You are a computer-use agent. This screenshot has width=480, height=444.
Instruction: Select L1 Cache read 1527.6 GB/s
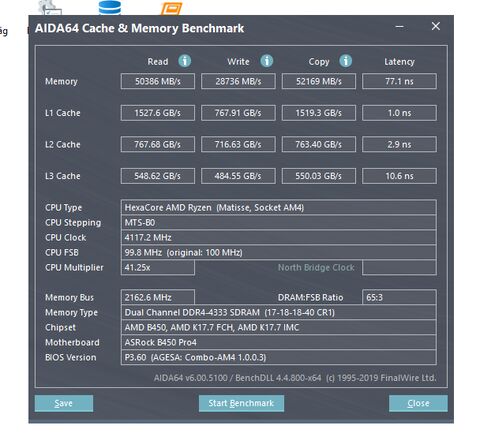[x=158, y=113]
